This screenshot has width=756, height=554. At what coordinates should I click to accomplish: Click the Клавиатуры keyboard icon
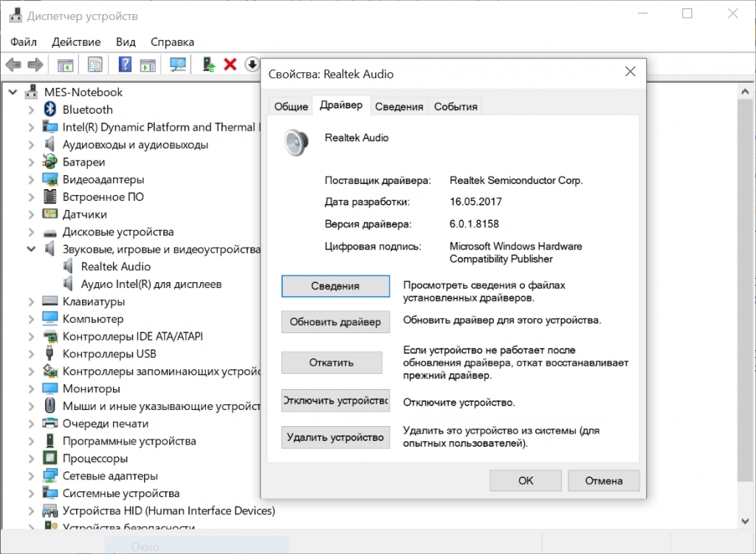49,301
